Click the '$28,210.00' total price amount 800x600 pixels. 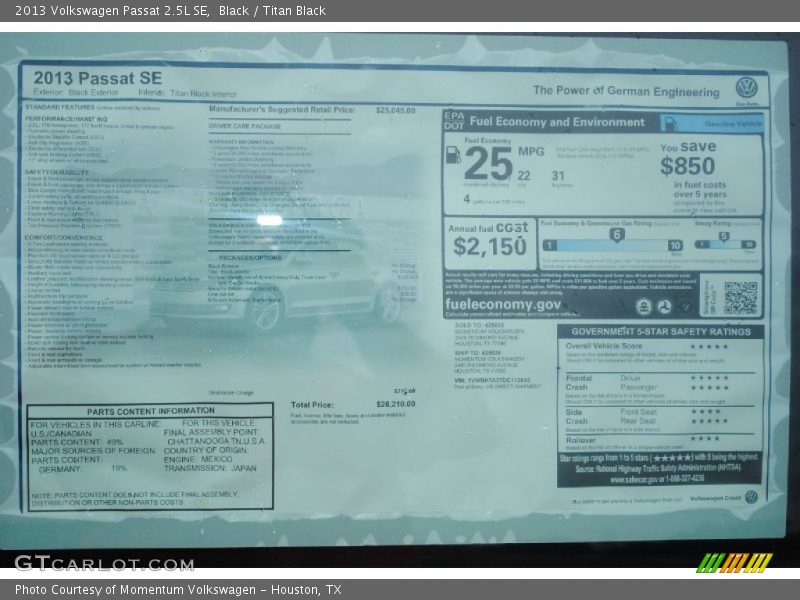(396, 404)
